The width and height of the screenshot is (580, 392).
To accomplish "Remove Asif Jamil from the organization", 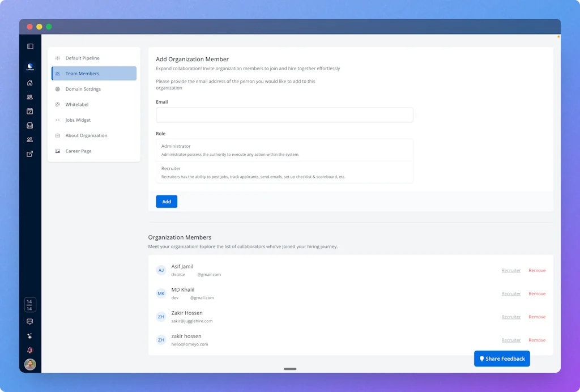I will (x=537, y=271).
